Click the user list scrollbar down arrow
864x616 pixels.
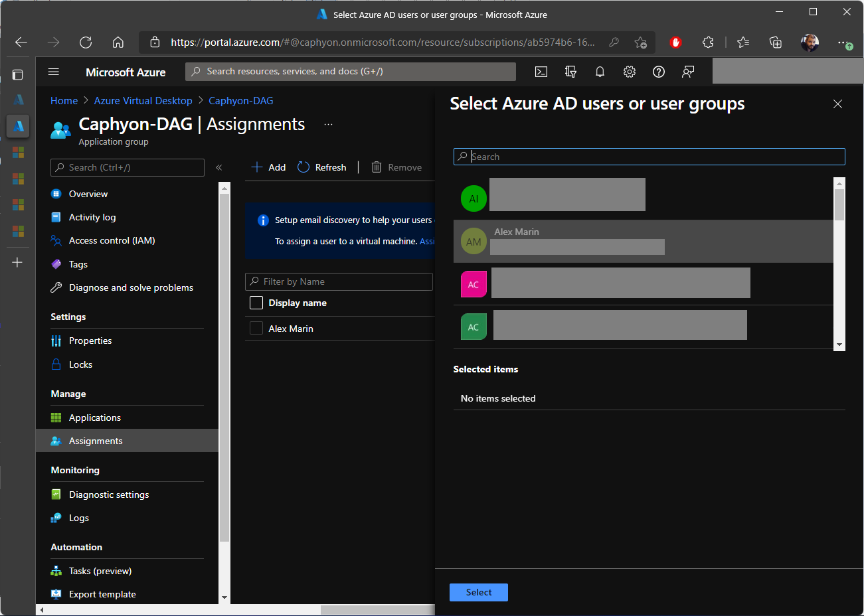click(839, 345)
